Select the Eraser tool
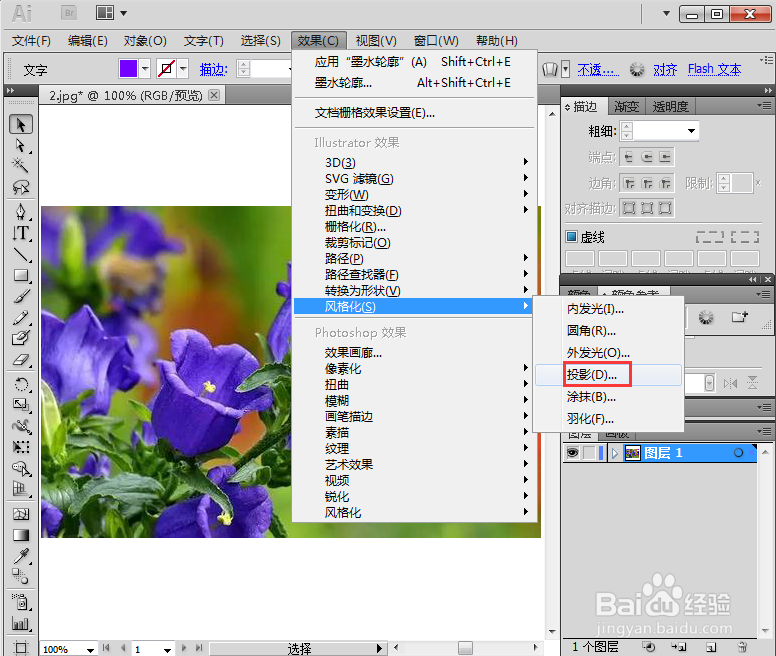Viewport: 776px width, 656px height. point(21,360)
